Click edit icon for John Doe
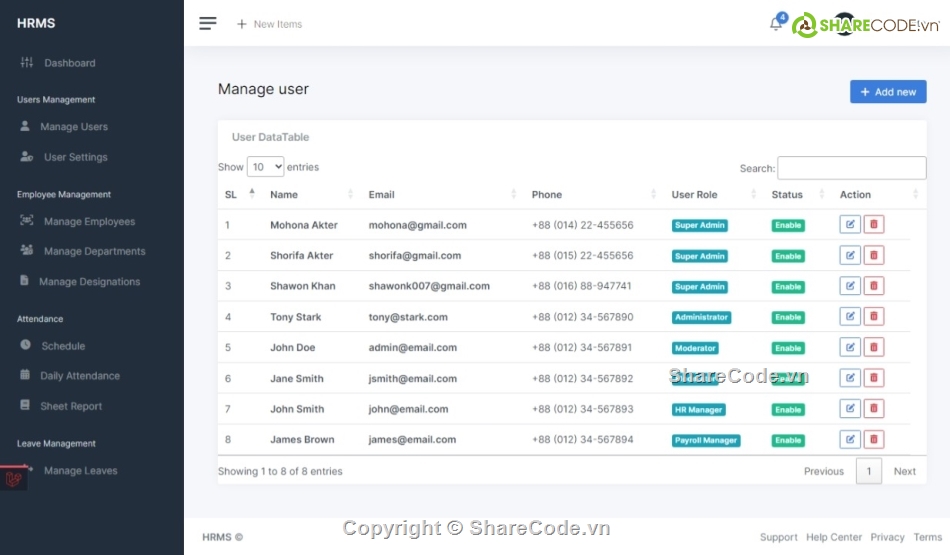 pyautogui.click(x=850, y=348)
